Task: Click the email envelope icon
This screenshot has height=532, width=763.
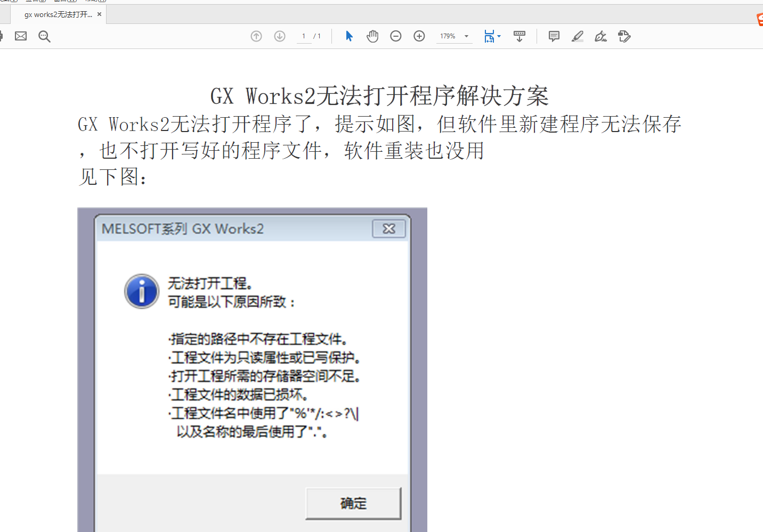Action: coord(21,36)
